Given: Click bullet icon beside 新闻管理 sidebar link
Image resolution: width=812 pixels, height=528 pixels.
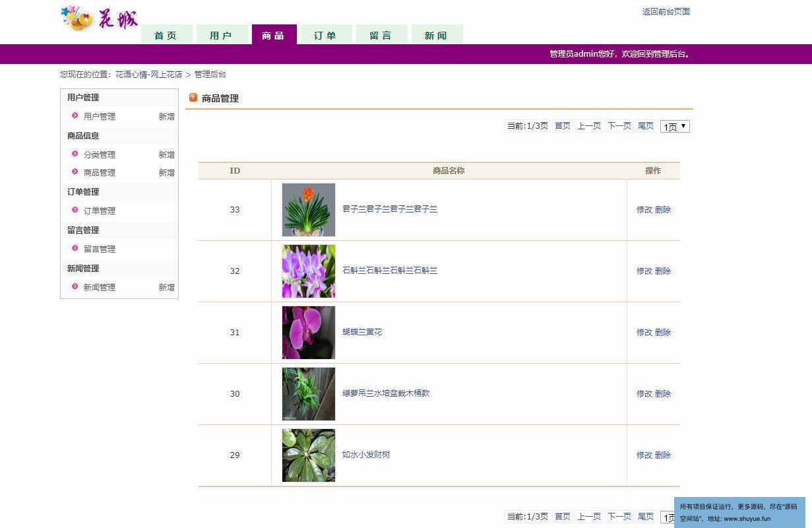Looking at the screenshot, I should tap(75, 286).
